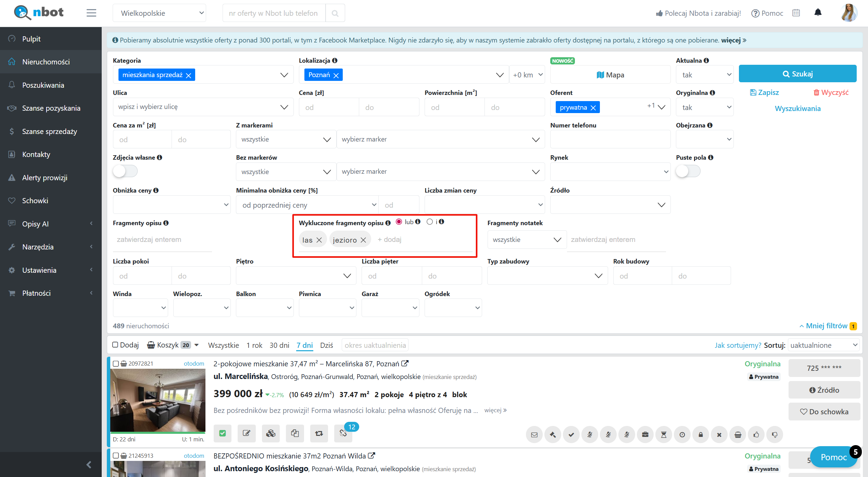Check the Dodaj checkbox

(x=115, y=345)
